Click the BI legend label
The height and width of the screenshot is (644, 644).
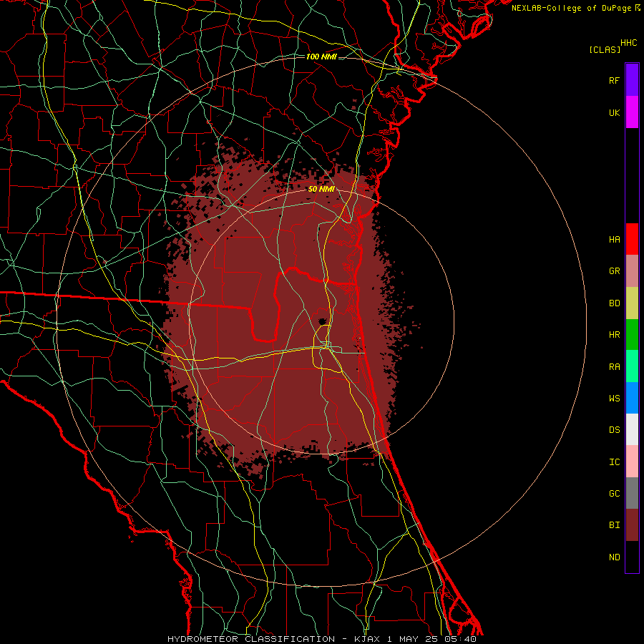click(614, 525)
